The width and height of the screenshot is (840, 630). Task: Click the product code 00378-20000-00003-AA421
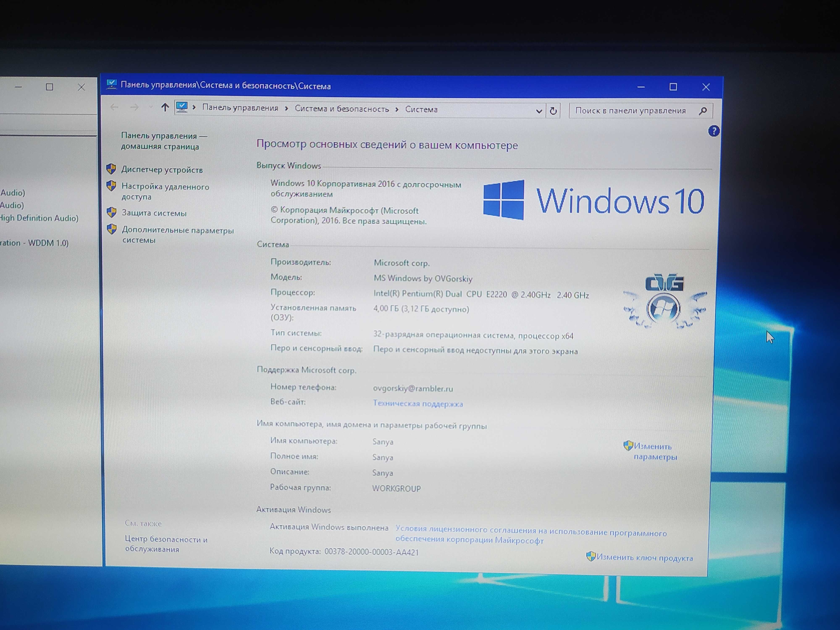coord(371,552)
